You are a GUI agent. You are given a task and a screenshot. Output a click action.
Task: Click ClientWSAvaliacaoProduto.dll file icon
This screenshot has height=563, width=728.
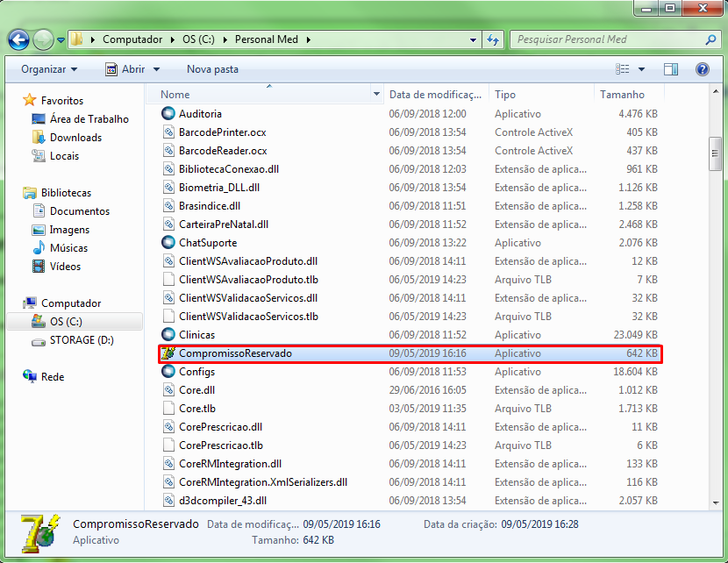pyautogui.click(x=168, y=261)
